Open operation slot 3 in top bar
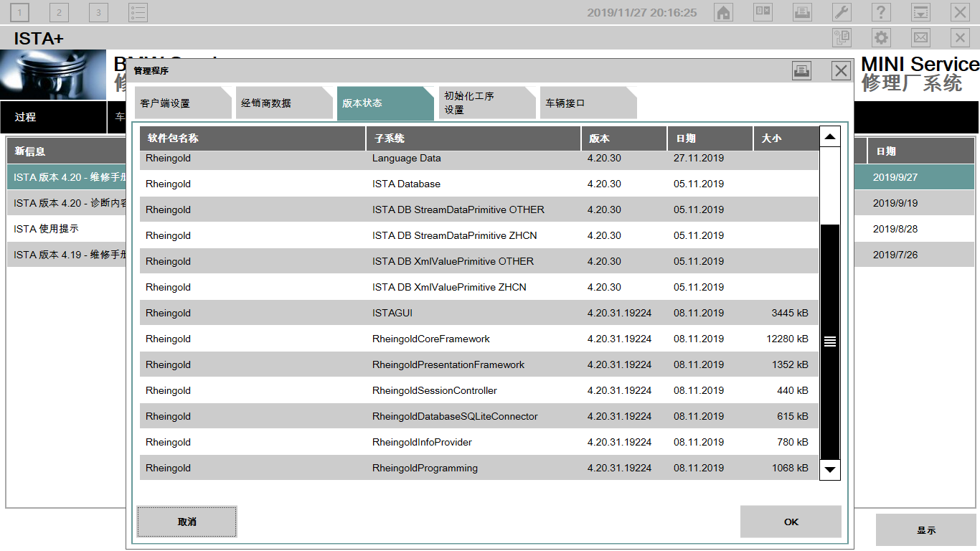Screen dimensions: 980x551 tap(99, 12)
